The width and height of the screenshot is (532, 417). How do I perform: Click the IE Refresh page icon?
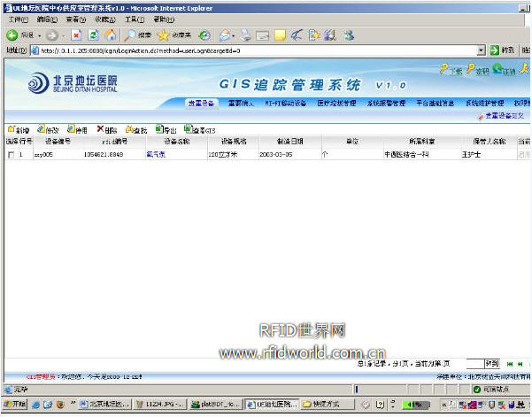coord(94,35)
